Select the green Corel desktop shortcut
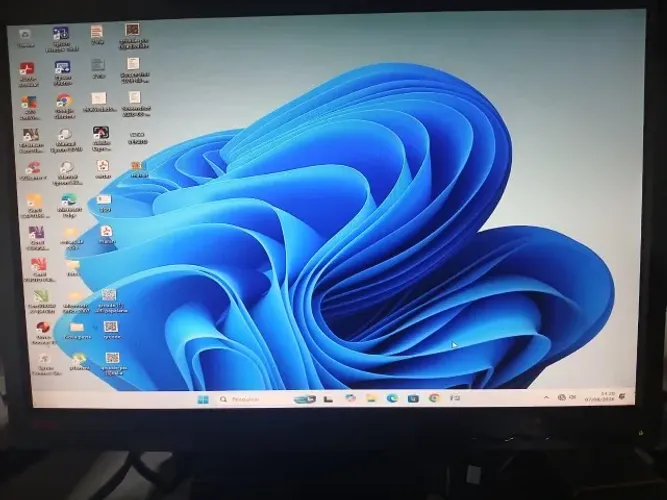The width and height of the screenshot is (667, 500). coord(41,301)
